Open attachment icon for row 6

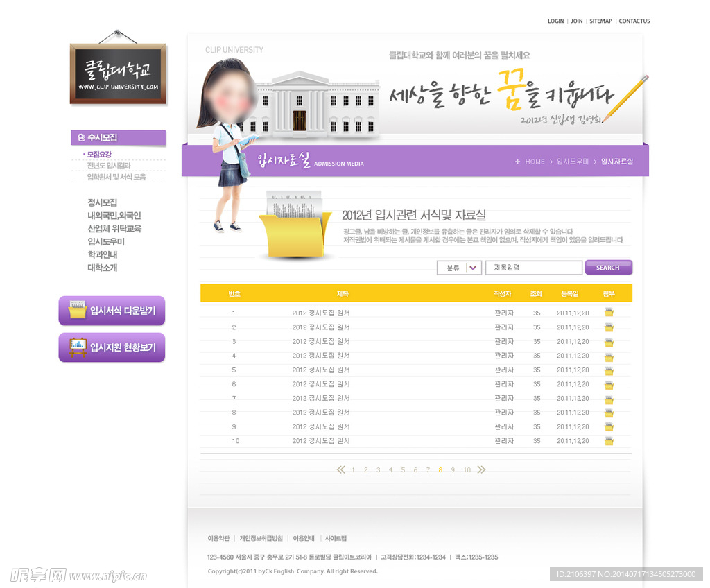point(609,385)
